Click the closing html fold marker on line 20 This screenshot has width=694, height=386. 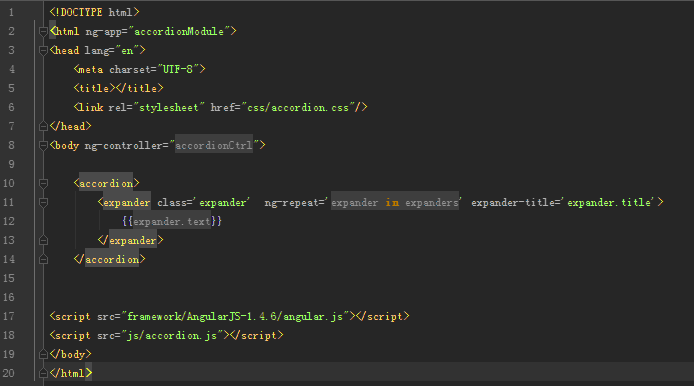coord(43,373)
